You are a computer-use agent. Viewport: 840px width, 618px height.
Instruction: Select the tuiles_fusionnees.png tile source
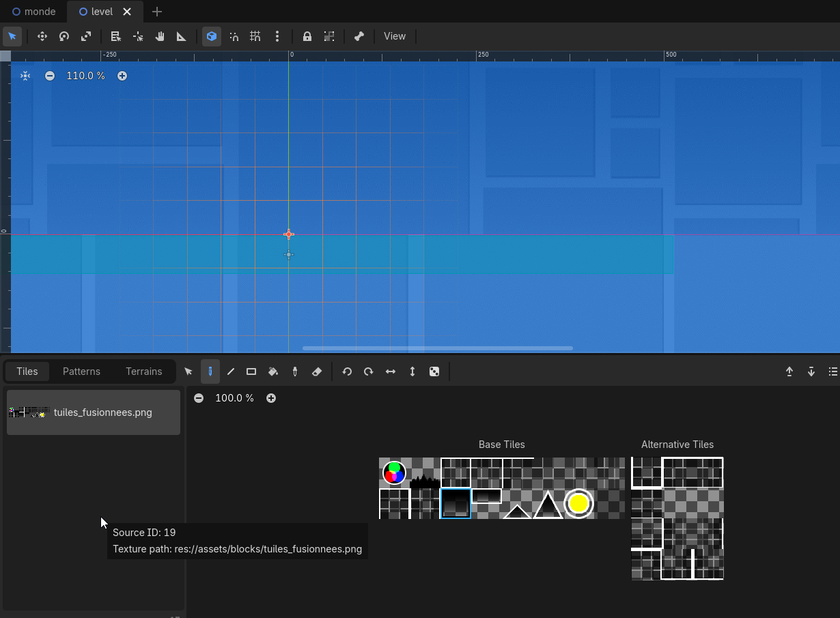(94, 412)
